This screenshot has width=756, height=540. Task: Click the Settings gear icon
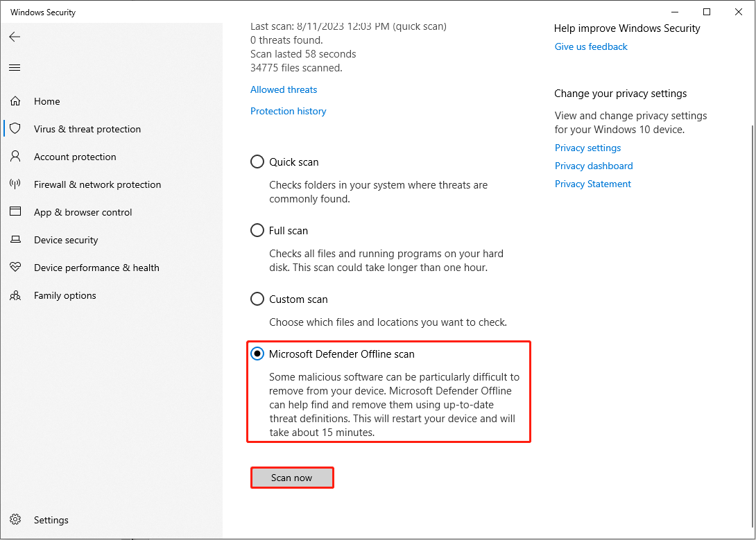(x=15, y=520)
